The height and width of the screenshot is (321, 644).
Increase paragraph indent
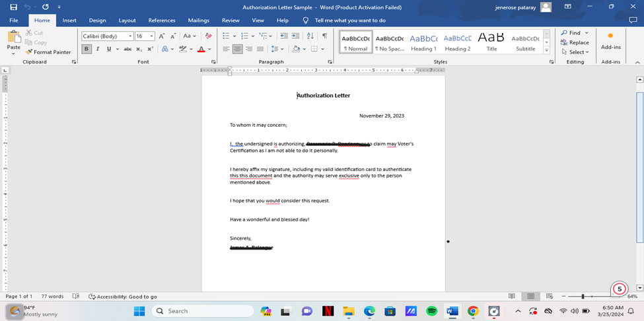click(x=295, y=36)
